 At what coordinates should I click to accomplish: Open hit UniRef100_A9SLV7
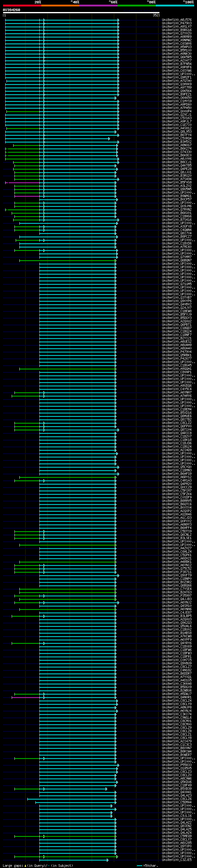click(x=177, y=26)
